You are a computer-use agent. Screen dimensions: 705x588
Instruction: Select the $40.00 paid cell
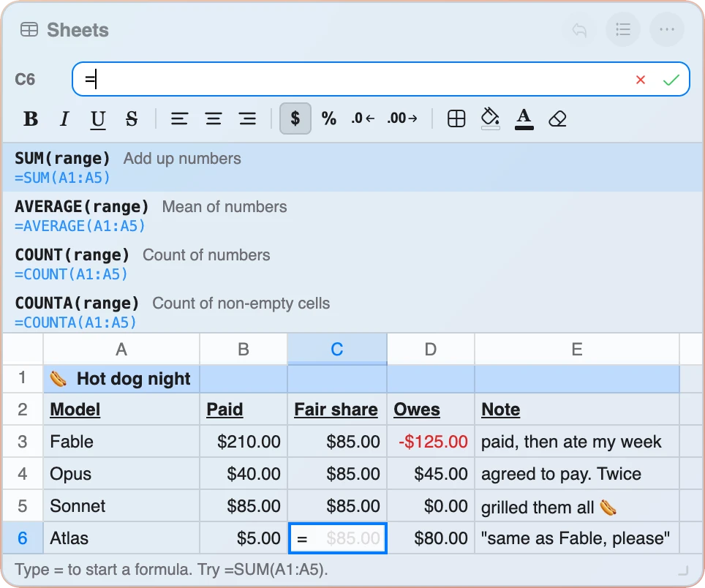(x=244, y=474)
